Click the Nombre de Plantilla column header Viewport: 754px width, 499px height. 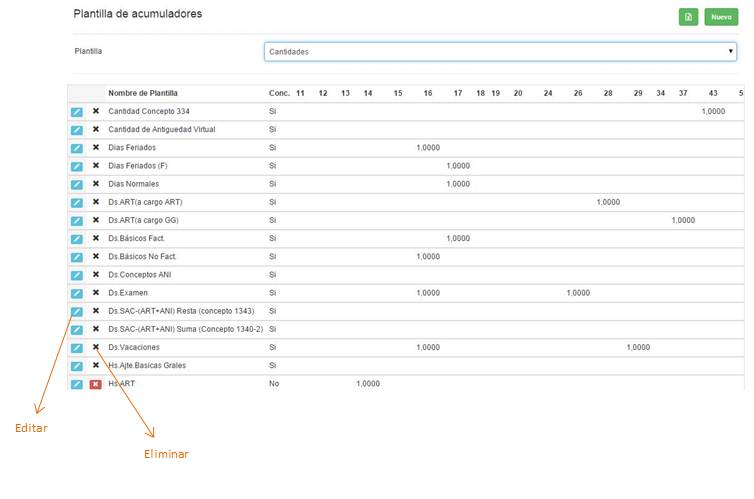(x=143, y=93)
